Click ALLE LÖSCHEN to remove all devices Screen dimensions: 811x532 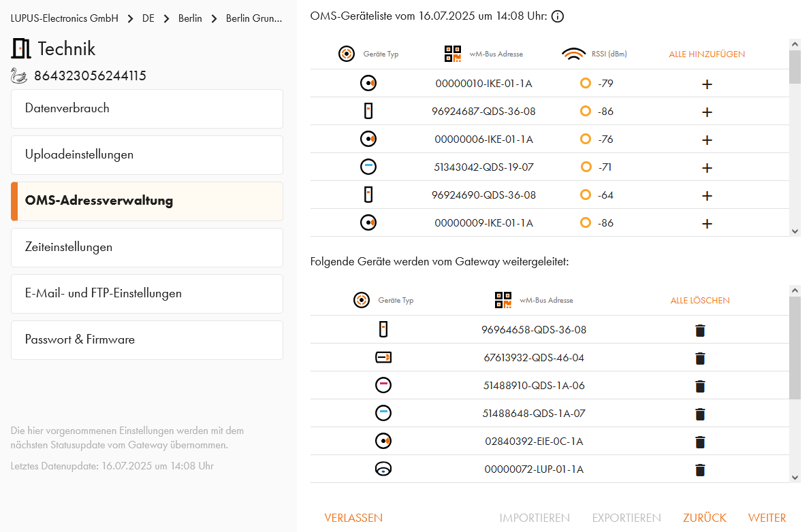(700, 301)
